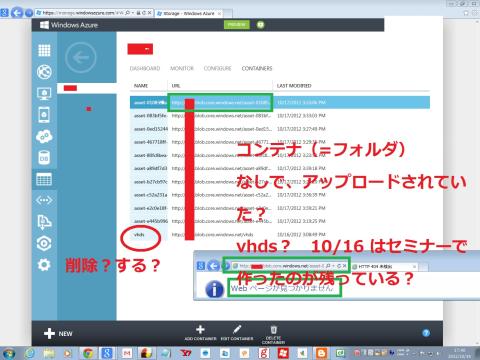Open sidebar icon just below Networks
The image size is (480, 360).
coord(44,222)
